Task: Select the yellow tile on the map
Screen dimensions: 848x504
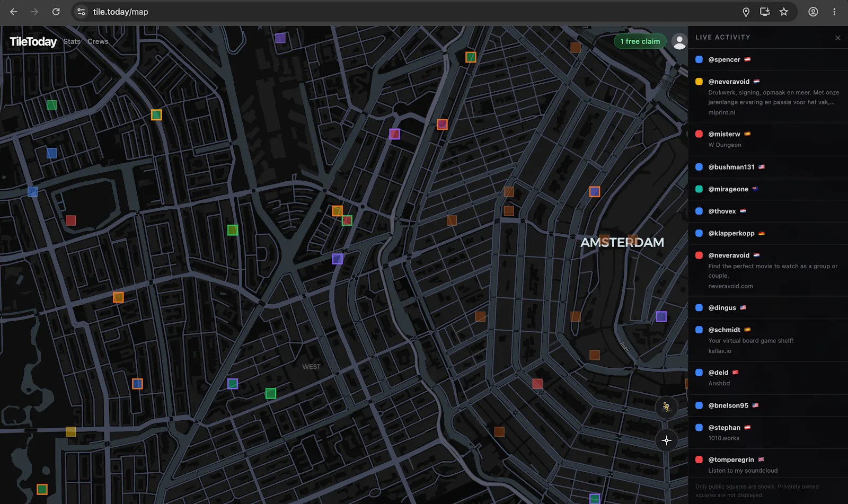Action: pos(70,432)
